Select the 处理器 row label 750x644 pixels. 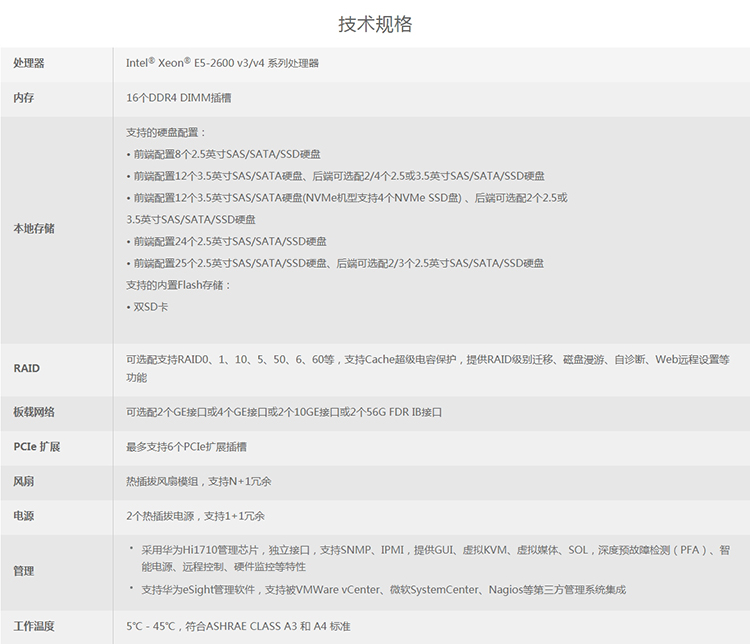[x=28, y=63]
